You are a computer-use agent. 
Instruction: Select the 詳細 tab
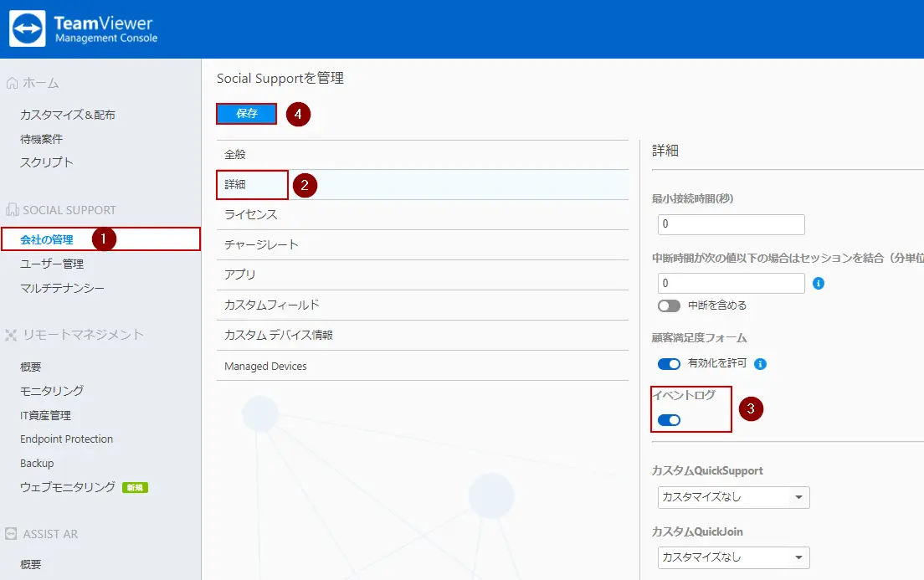423,184
